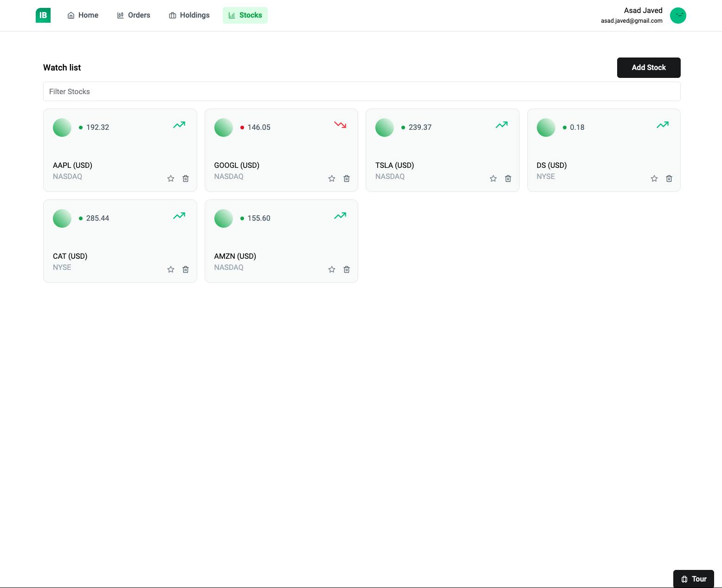Click the AAPL green circle logo
Viewport: 722px width, 588px height.
click(x=62, y=128)
